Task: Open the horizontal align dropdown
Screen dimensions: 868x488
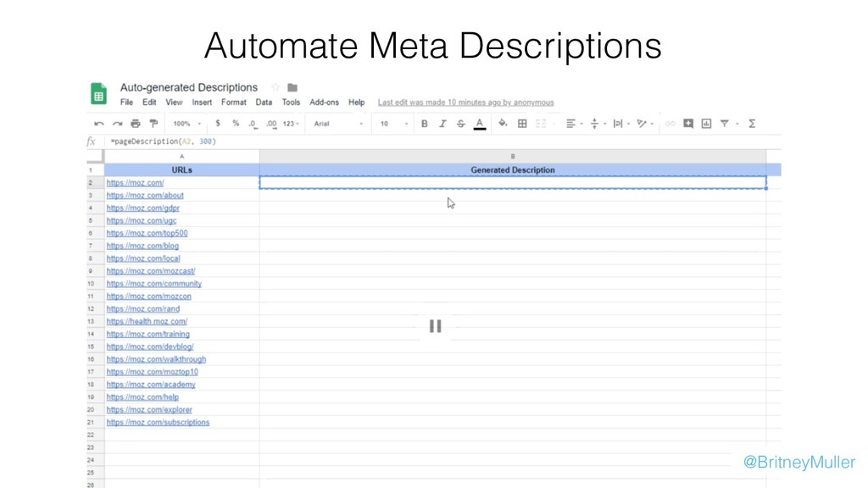Action: point(574,124)
